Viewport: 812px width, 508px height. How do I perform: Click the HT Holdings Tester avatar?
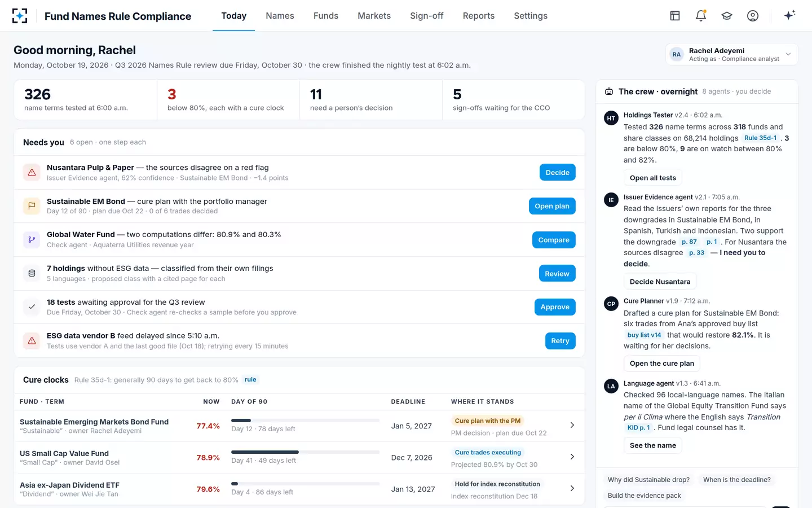tap(611, 119)
